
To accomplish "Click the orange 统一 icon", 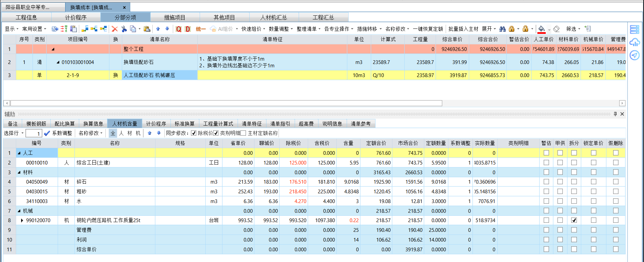I will click(x=201, y=29).
